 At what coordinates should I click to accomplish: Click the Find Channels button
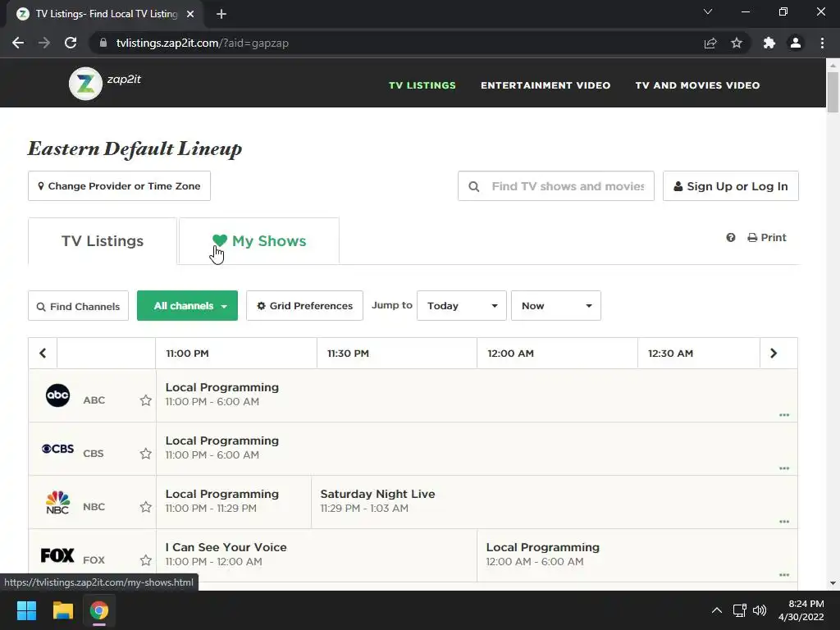[x=78, y=306]
